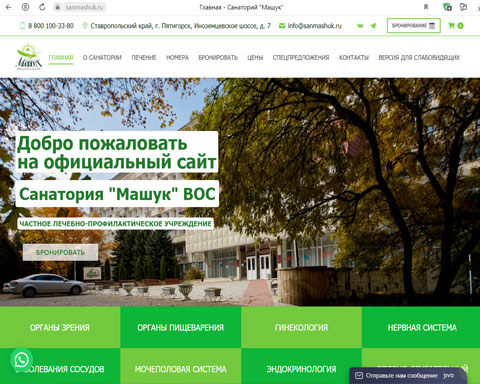Open ГИНЕКОЛОГИЯ tile
This screenshot has width=480, height=384.
(301, 327)
